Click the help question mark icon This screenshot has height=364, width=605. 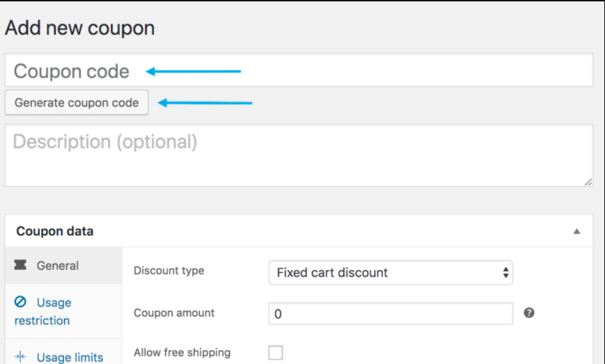point(529,313)
